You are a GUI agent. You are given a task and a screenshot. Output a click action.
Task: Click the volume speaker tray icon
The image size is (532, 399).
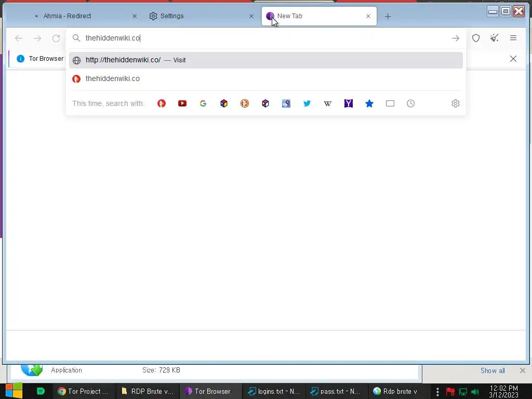pyautogui.click(x=475, y=392)
